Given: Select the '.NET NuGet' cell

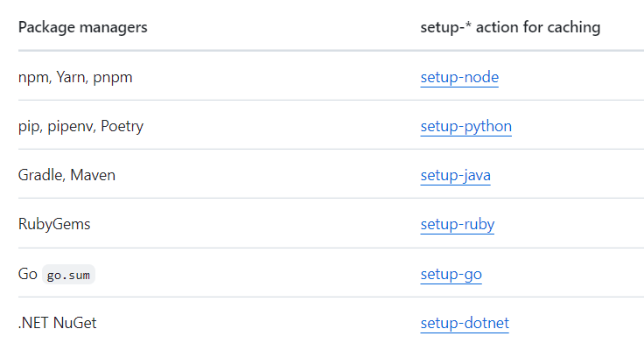Looking at the screenshot, I should point(57,323).
